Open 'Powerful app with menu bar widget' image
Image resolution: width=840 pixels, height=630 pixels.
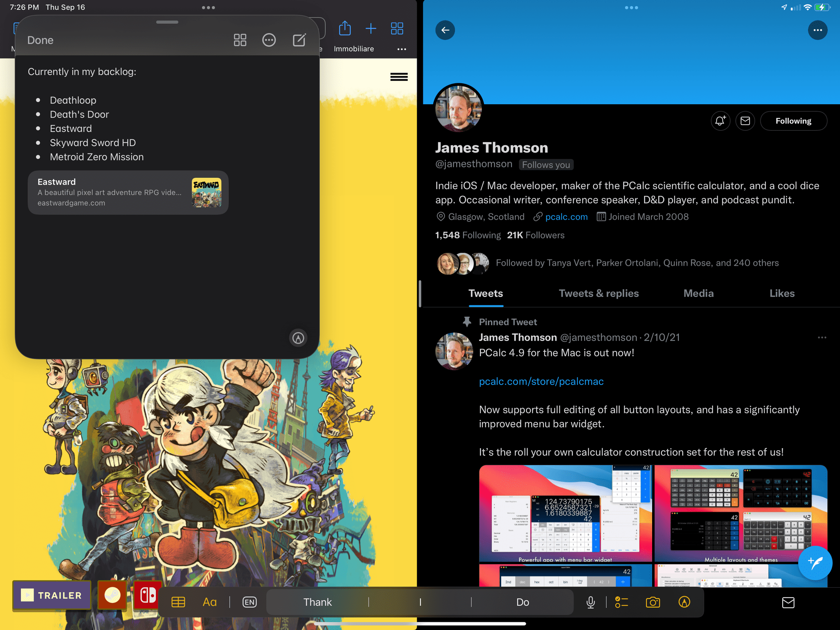(565, 513)
